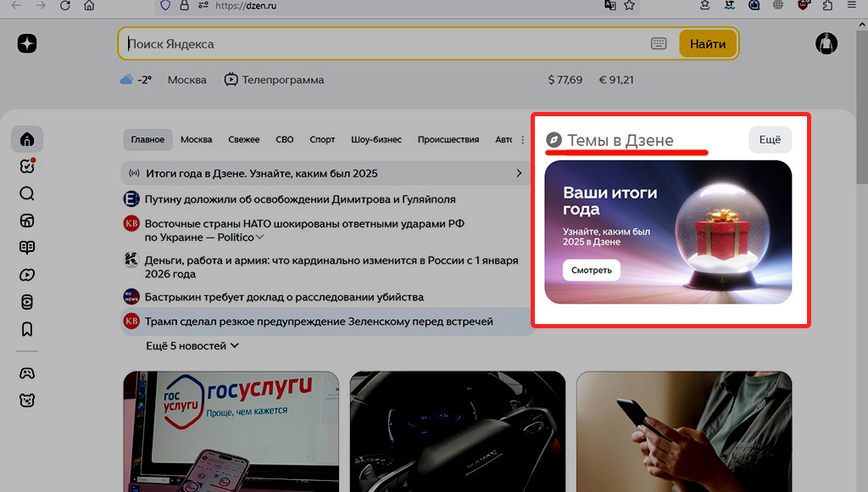Open search via sidebar magnifier icon
This screenshot has width=868, height=492.
(26, 193)
